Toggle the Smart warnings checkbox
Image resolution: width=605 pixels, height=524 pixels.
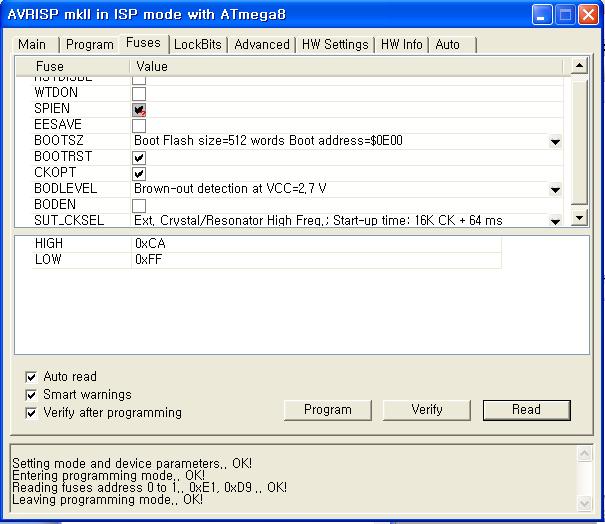click(x=31, y=395)
